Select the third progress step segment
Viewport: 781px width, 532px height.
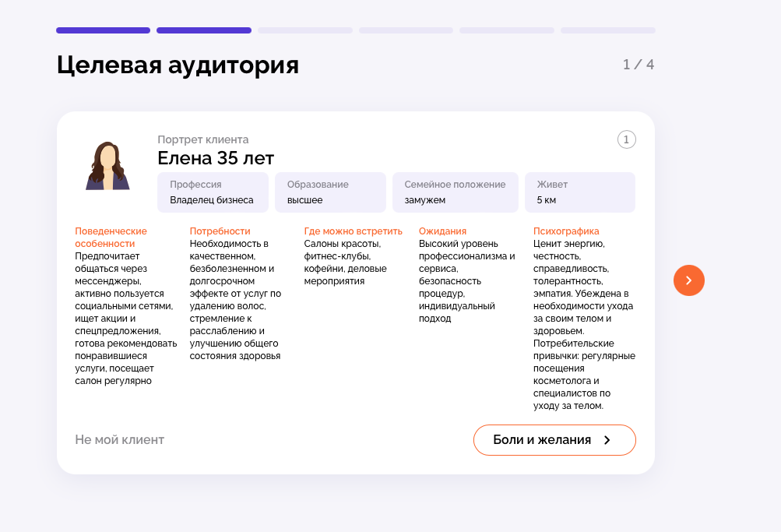[x=304, y=30]
